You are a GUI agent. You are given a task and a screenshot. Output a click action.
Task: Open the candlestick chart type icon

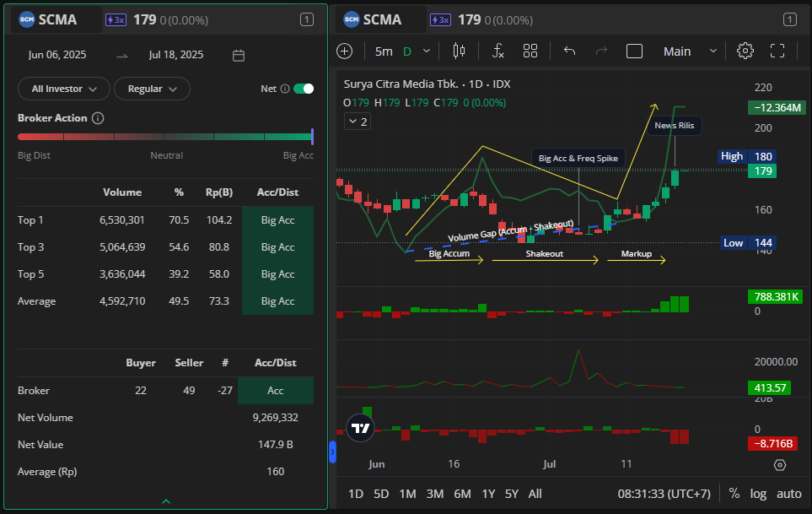(459, 51)
